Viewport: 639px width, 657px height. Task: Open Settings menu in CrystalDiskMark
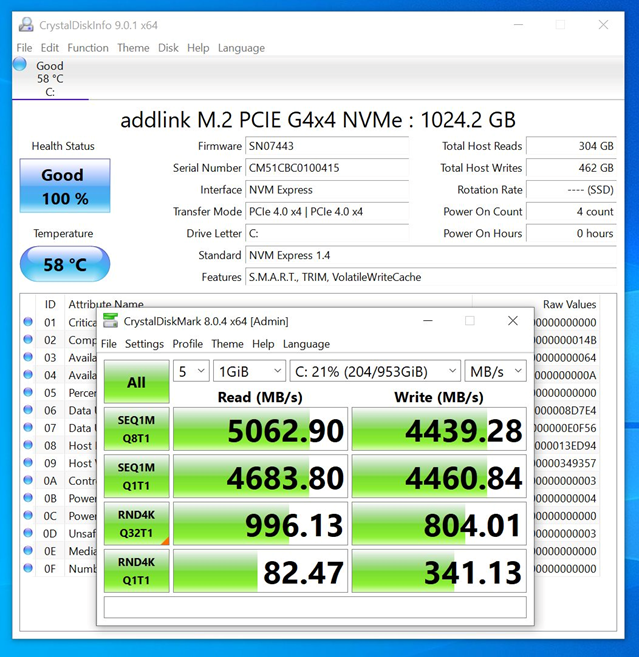(x=144, y=344)
